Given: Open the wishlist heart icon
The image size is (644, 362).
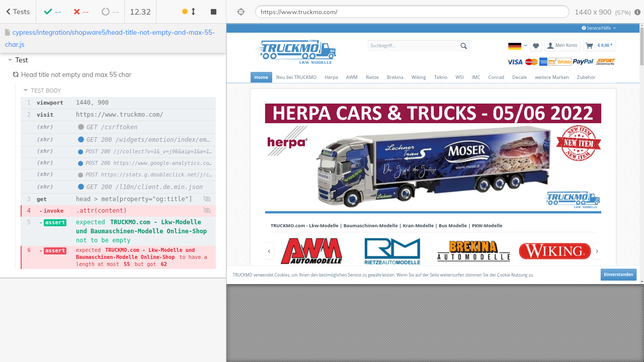Looking at the screenshot, I should [536, 46].
